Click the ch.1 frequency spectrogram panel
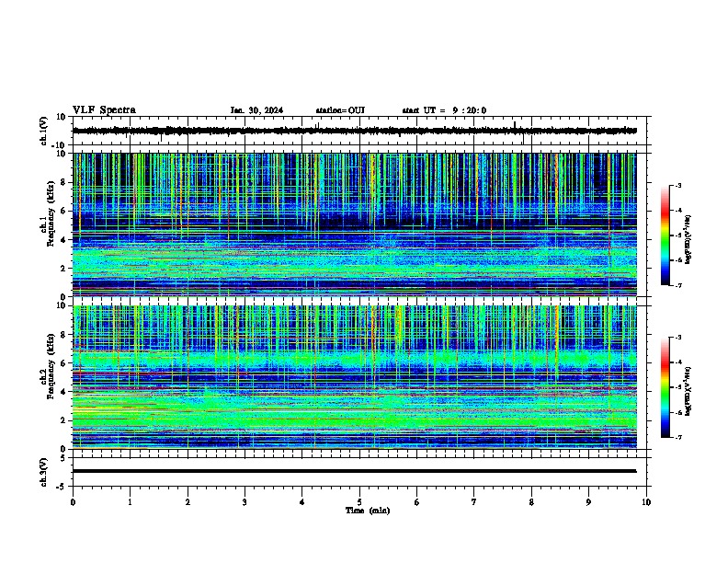This screenshot has width=728, height=563. [x=355, y=224]
